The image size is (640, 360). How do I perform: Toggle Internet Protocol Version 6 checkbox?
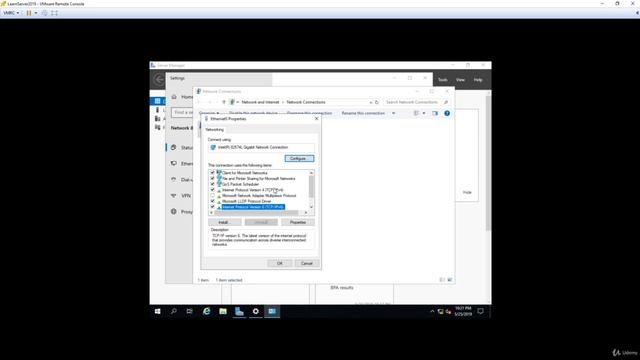pos(212,207)
